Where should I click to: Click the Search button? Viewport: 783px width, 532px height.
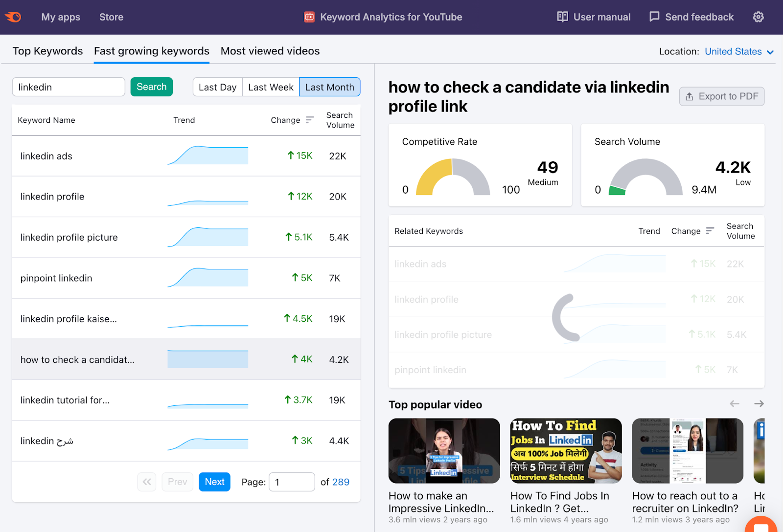pyautogui.click(x=151, y=87)
